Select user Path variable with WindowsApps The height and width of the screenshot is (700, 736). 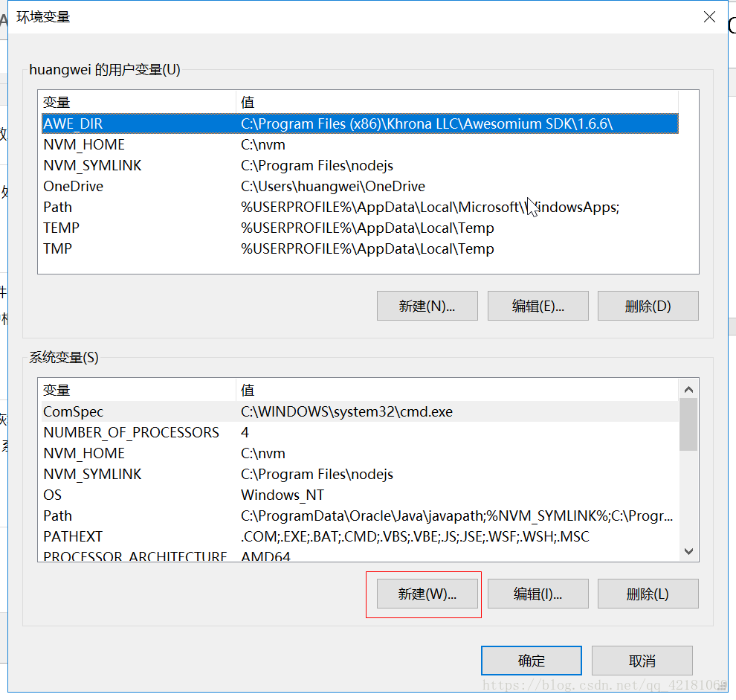click(360, 208)
